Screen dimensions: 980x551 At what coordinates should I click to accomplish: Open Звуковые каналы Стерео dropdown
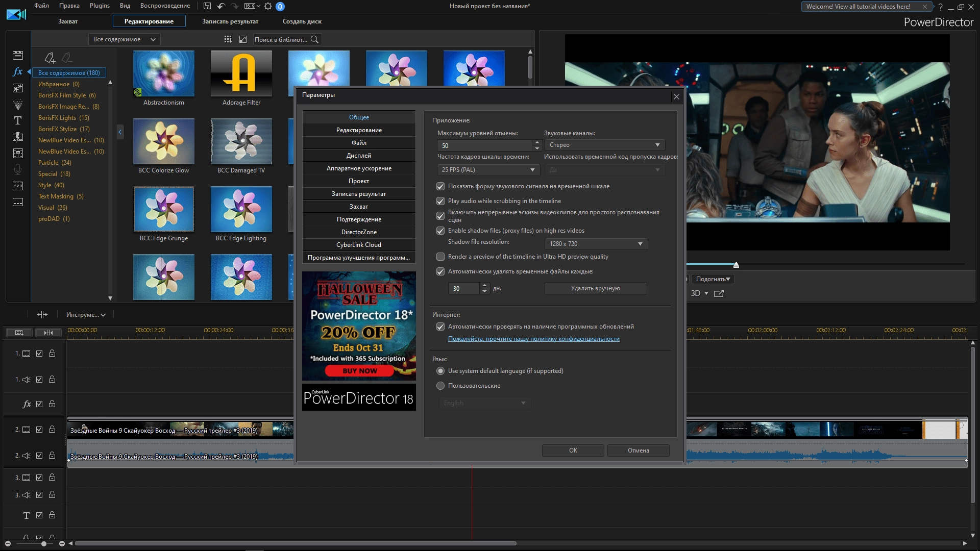(x=604, y=145)
